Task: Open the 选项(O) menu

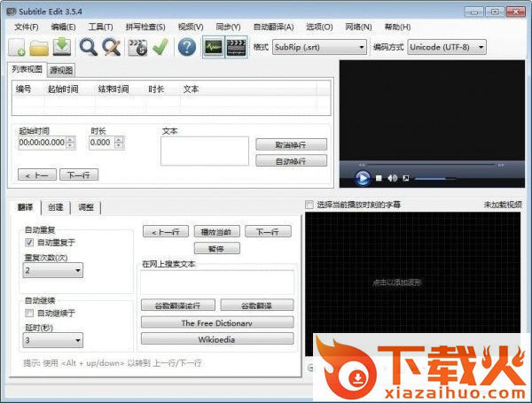Action: click(319, 27)
